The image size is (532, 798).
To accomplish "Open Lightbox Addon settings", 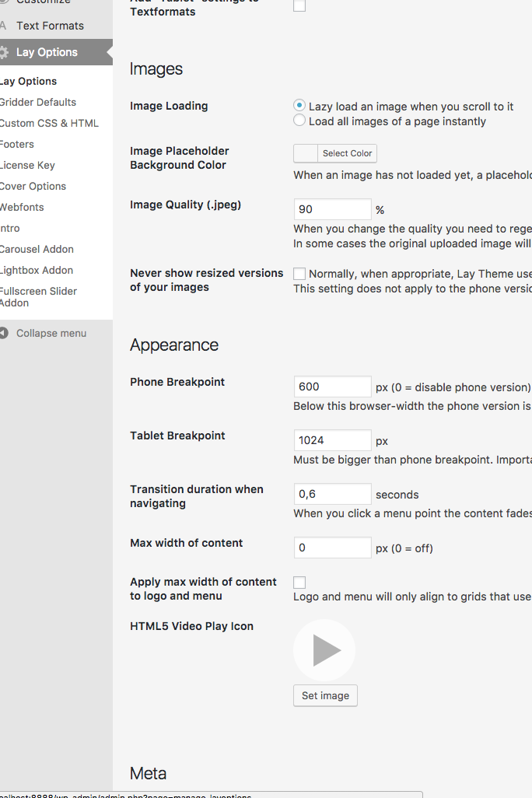I will pos(37,270).
